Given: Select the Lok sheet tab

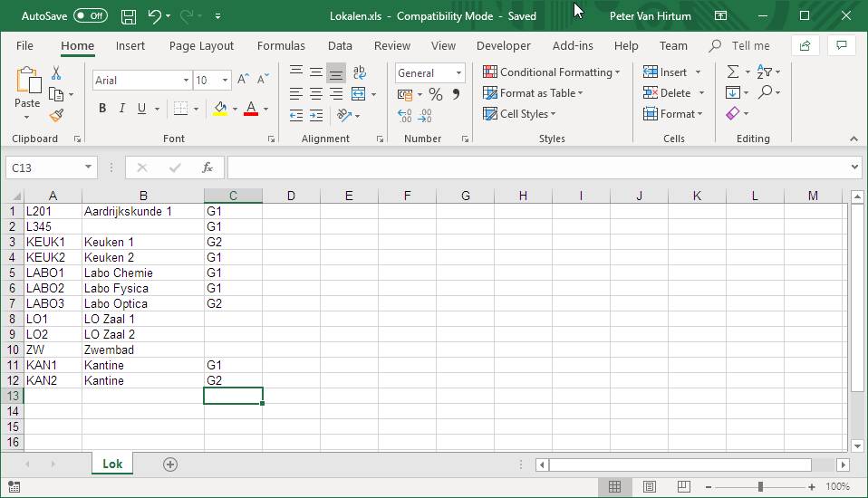Looking at the screenshot, I should click(x=112, y=464).
